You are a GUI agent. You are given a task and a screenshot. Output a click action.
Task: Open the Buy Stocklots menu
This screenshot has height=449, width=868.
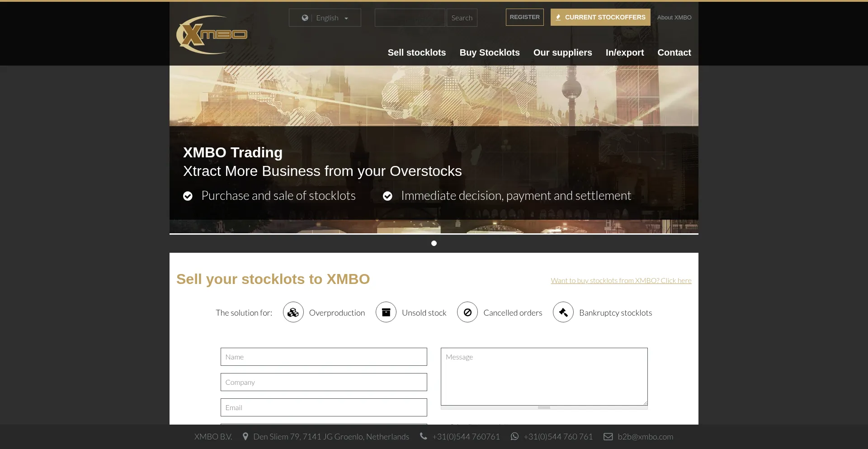coord(490,52)
